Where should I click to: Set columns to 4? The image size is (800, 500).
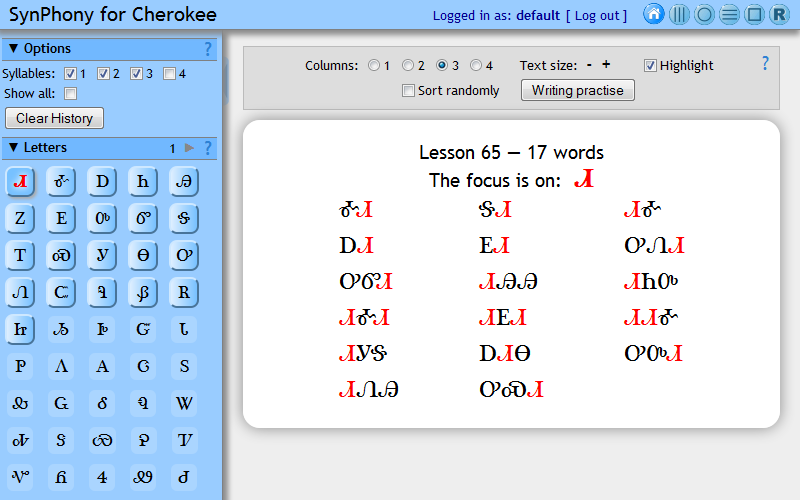click(475, 66)
